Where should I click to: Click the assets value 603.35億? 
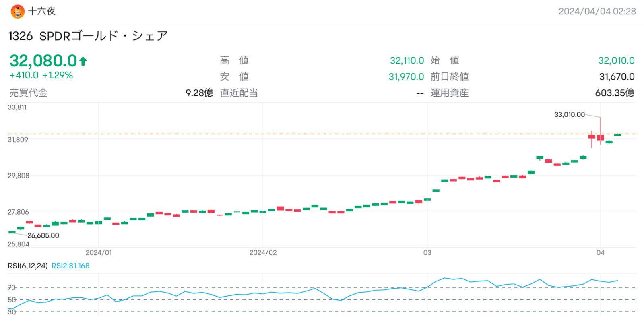click(x=615, y=93)
